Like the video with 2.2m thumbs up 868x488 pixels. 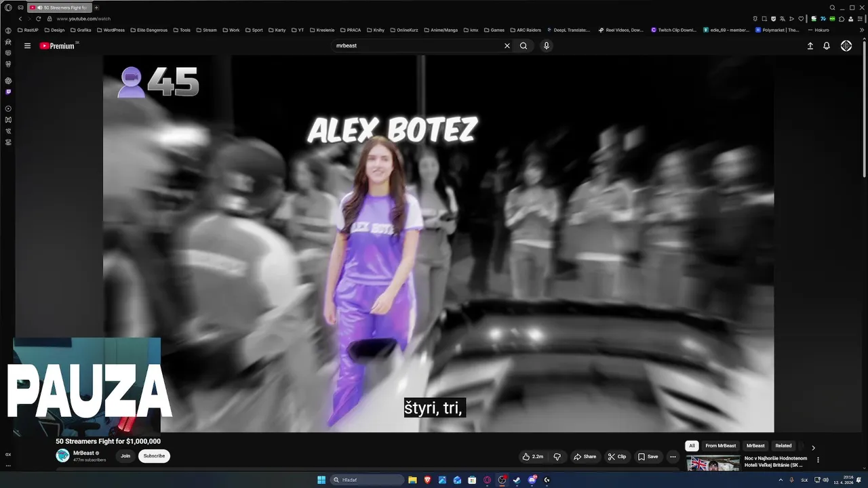tap(533, 457)
